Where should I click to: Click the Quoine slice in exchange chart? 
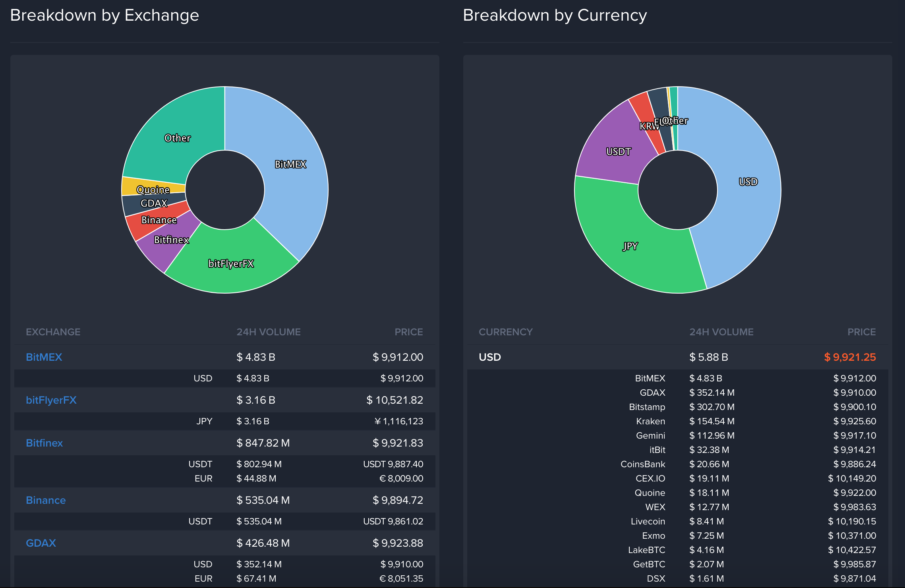pyautogui.click(x=153, y=190)
